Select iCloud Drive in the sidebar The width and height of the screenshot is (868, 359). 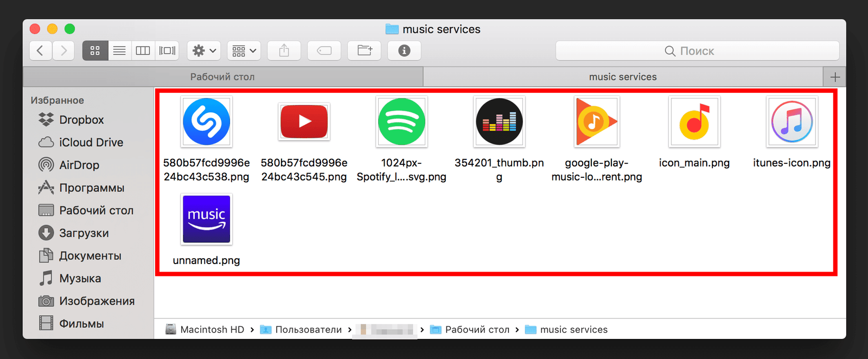tap(91, 143)
